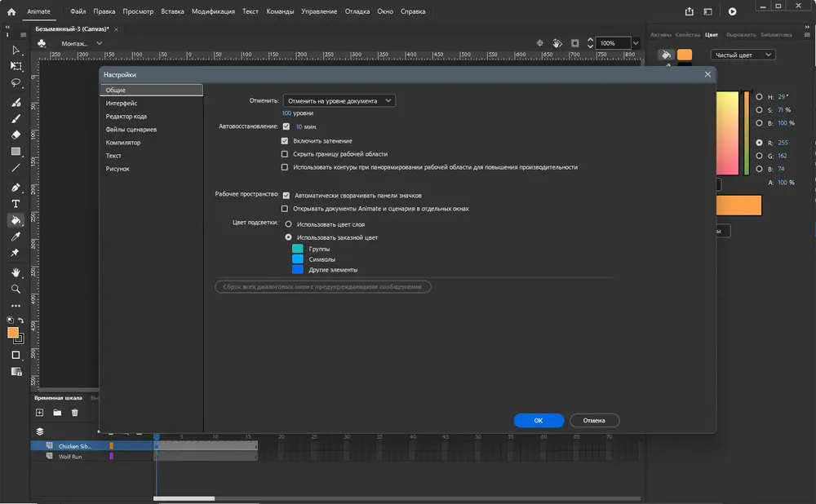The height and width of the screenshot is (504, 816).
Task: Select the Eraser tool
Action: tap(16, 135)
